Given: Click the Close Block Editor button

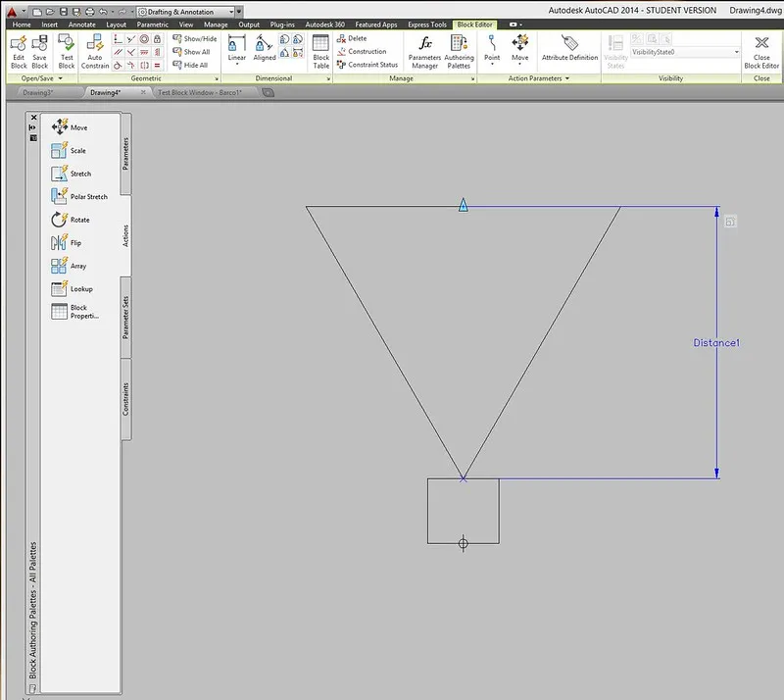Looking at the screenshot, I should click(x=761, y=50).
